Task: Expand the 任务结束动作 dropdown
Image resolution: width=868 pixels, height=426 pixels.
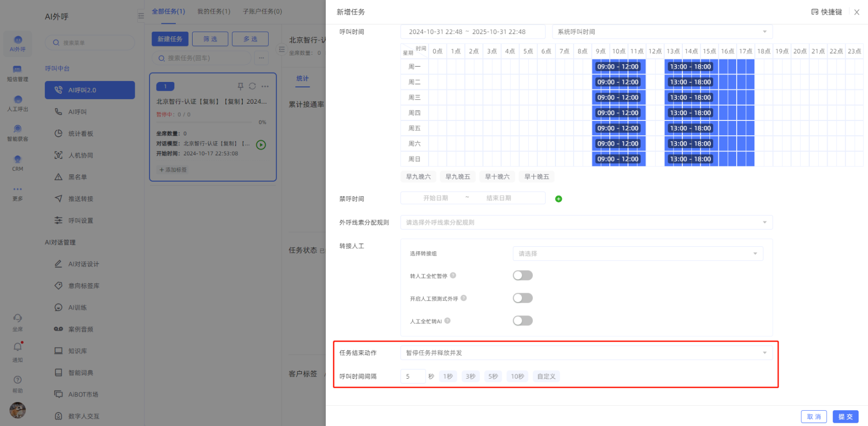Action: 586,353
